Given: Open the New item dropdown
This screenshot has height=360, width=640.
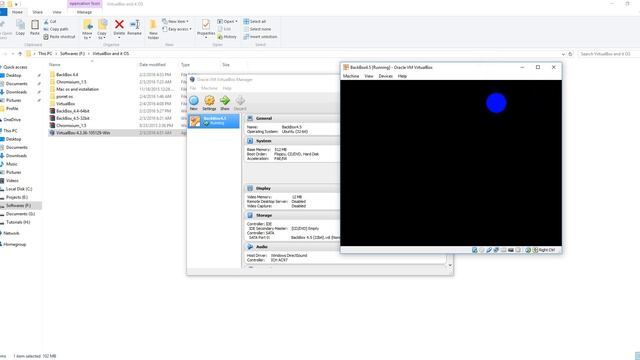Looking at the screenshot, I should point(176,21).
